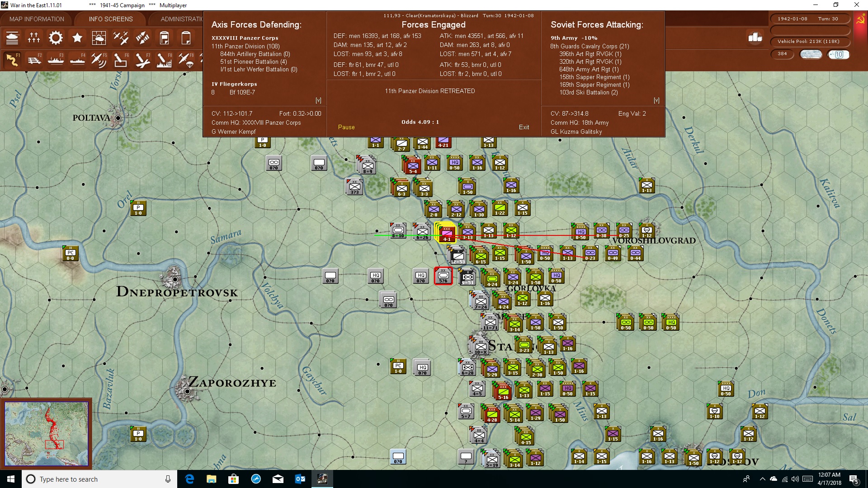Viewport: 868px width, 488px height.
Task: Exit the combat report dialog
Action: click(x=524, y=127)
